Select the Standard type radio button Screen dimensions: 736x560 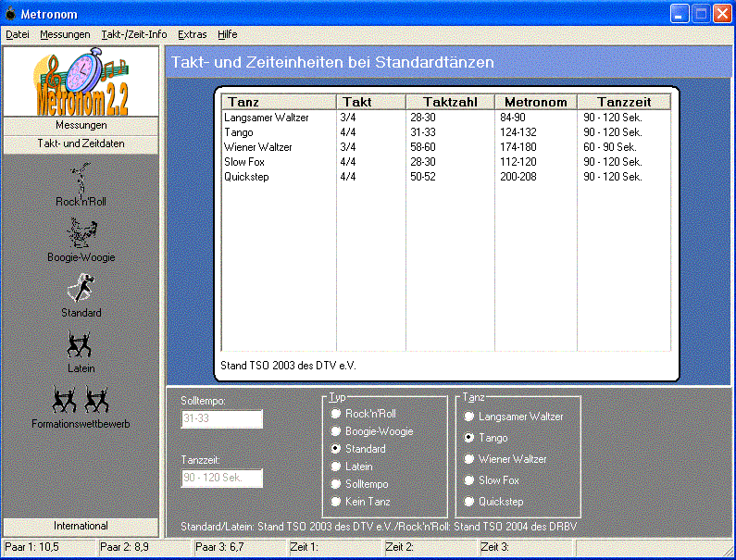tap(335, 449)
